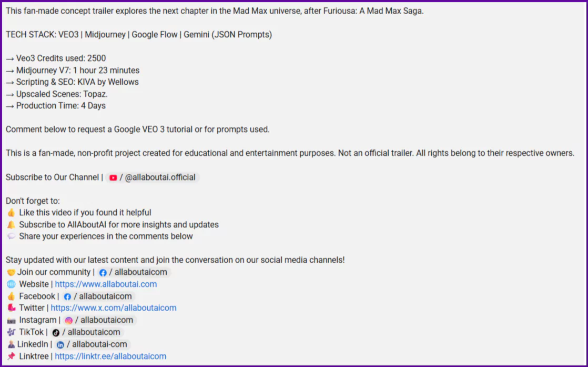588x367 pixels.
Task: Open the Twitter x.com/allaboutaicom link
Action: tap(114, 308)
